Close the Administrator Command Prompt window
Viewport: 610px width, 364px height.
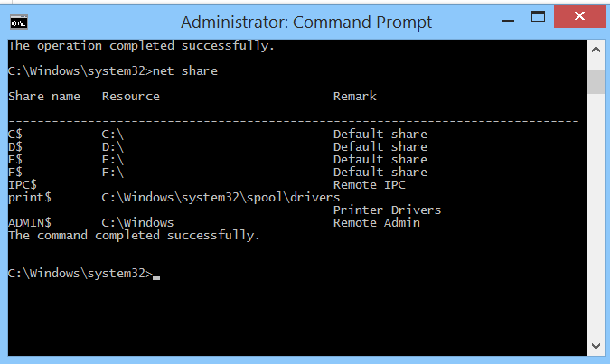[579, 16]
